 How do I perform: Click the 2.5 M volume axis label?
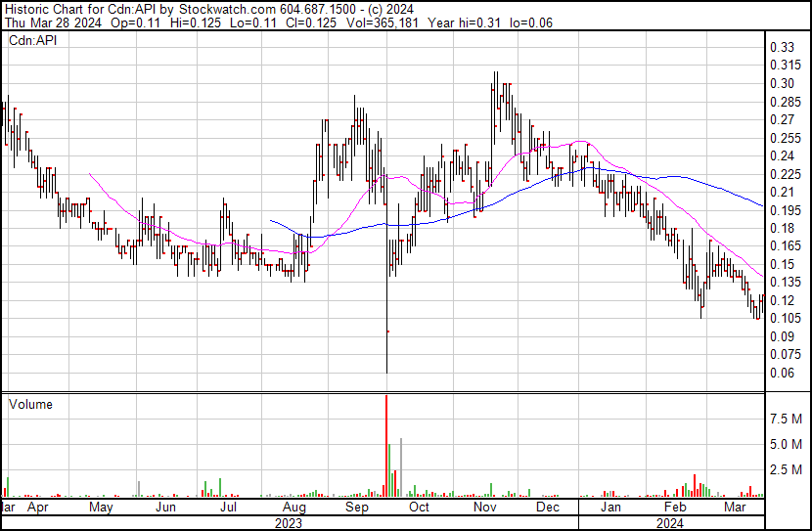click(787, 470)
